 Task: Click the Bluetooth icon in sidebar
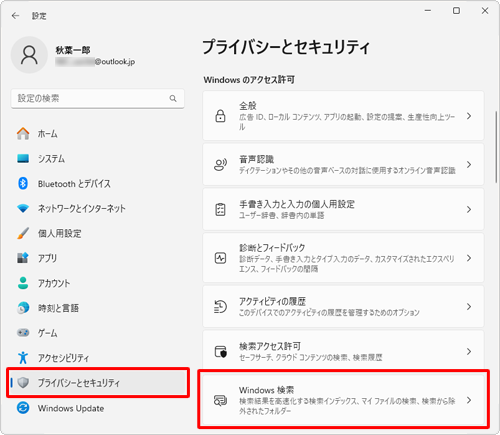tap(23, 183)
